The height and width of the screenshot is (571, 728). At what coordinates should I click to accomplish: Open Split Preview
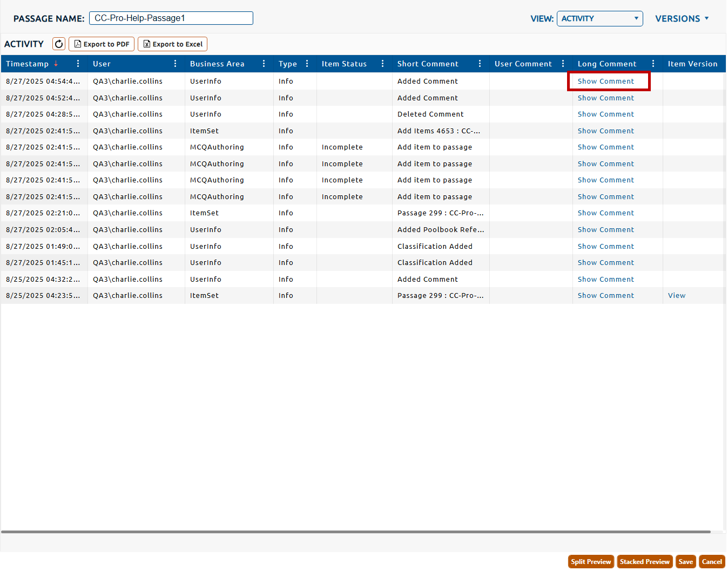coord(591,562)
